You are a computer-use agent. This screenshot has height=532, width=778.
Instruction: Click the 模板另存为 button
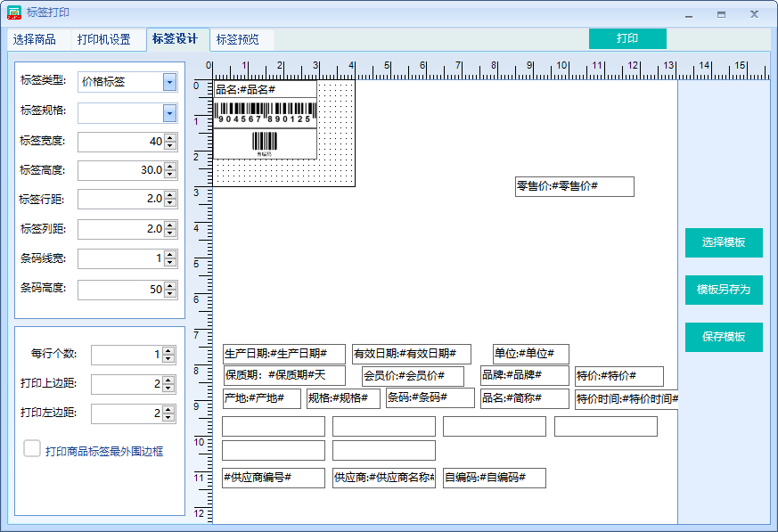[723, 290]
